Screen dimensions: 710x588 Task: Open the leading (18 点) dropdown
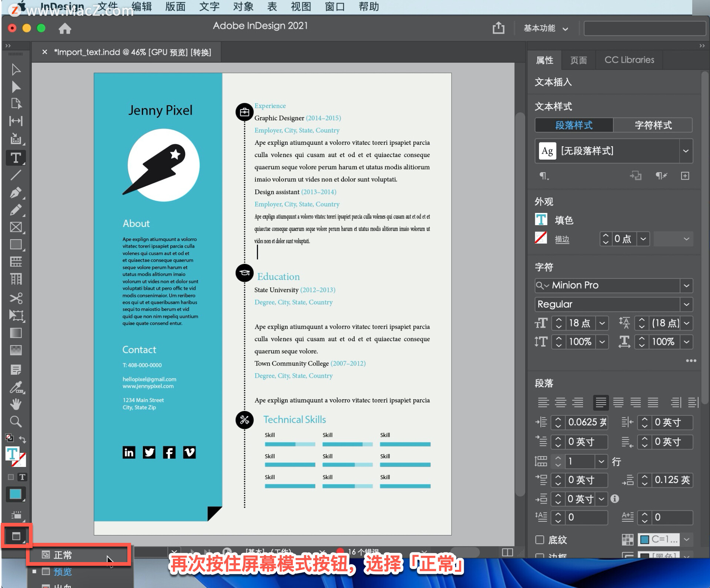pos(686,323)
